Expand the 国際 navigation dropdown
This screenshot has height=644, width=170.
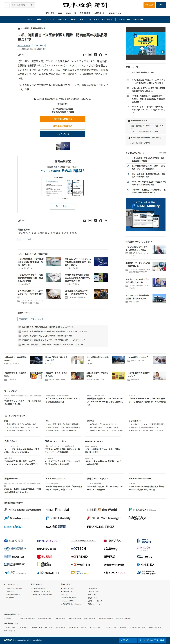click(x=82, y=20)
